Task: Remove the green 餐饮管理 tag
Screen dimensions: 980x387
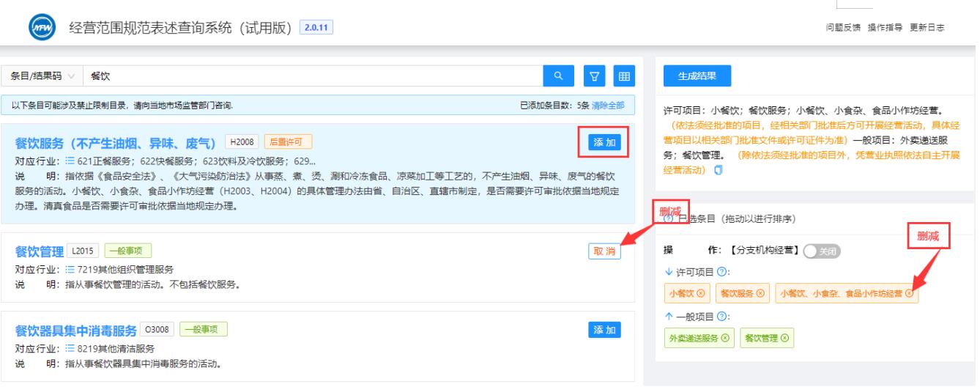Action: click(x=784, y=337)
